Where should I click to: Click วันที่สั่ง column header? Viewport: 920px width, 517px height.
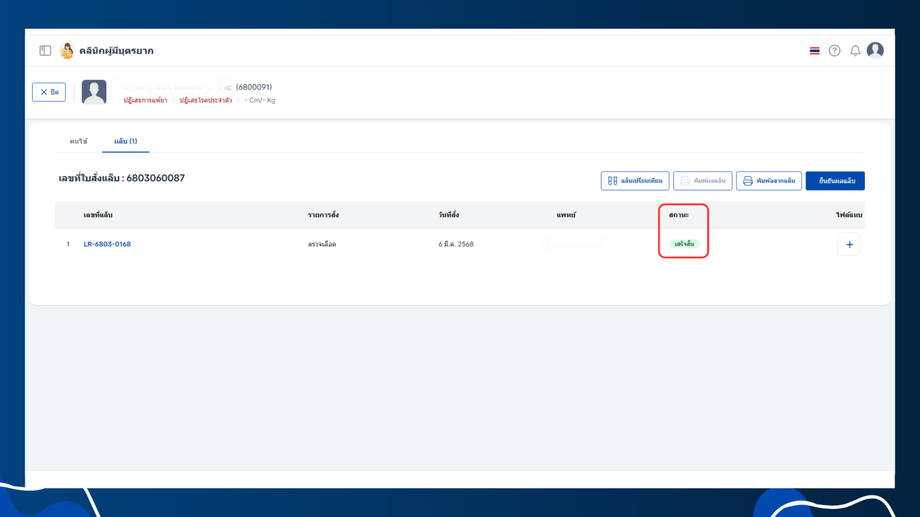449,215
